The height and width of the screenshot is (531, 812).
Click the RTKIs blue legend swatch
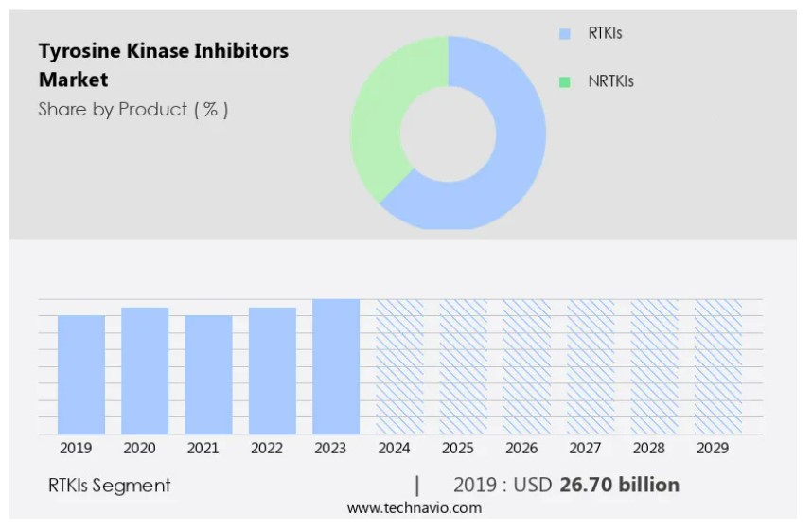point(565,34)
